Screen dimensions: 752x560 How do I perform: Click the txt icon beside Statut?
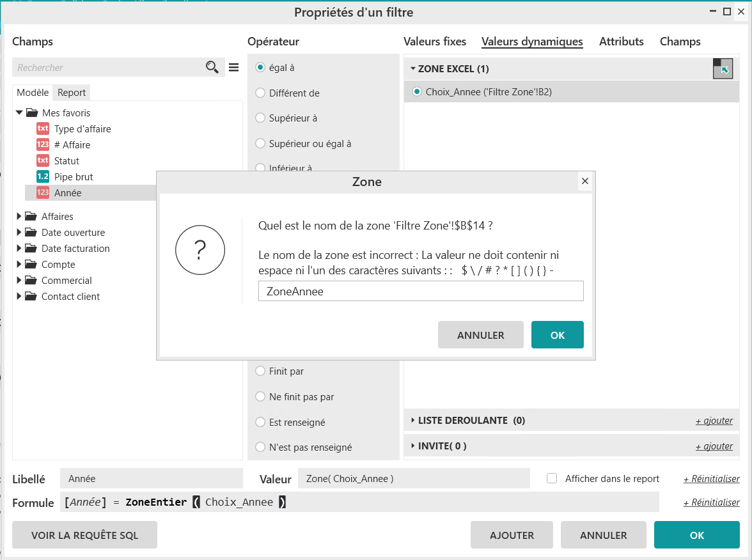43,161
